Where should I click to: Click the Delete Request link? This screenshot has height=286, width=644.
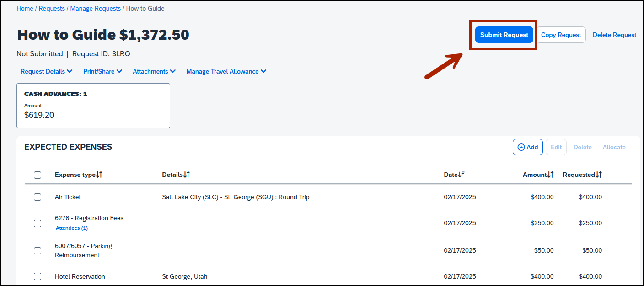coord(614,35)
